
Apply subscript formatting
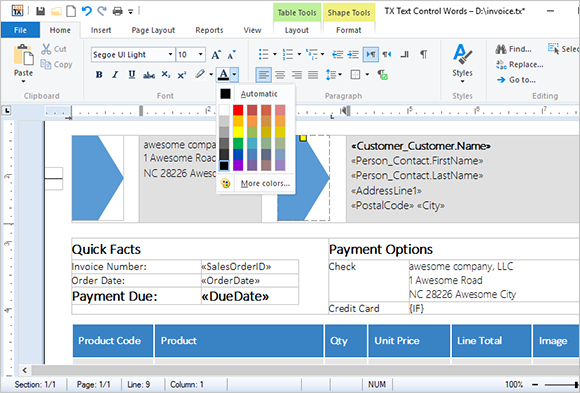click(x=166, y=75)
